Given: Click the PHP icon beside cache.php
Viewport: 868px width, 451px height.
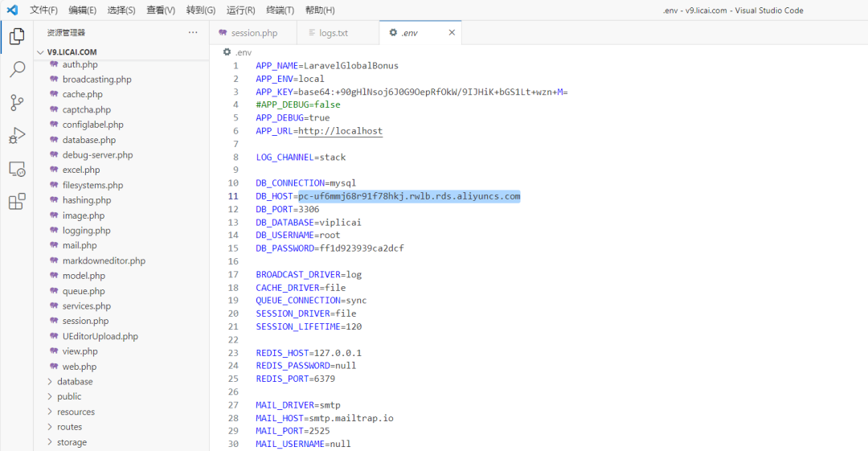Looking at the screenshot, I should pos(54,94).
